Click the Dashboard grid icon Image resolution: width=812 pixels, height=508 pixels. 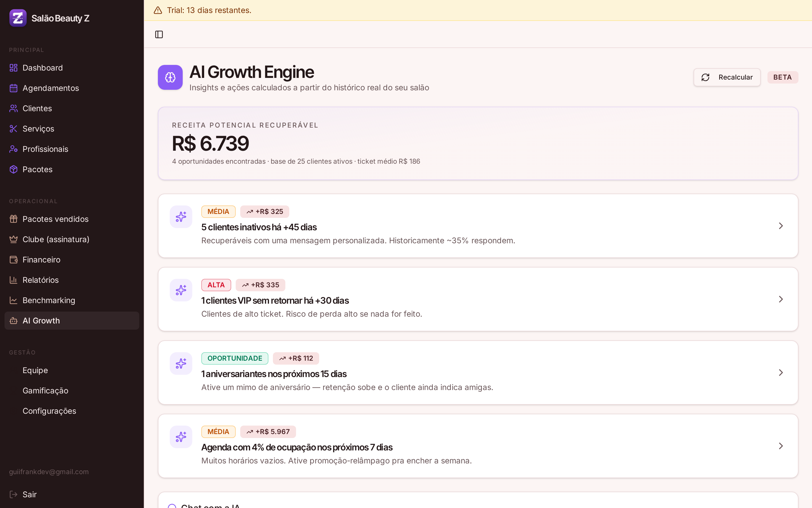click(x=14, y=68)
